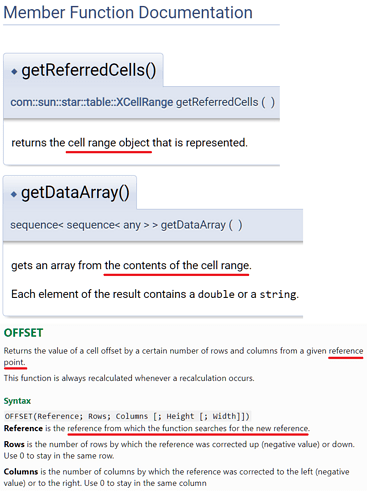
Task: Click the diamond bullet beside getDataArray()
Action: [14, 194]
